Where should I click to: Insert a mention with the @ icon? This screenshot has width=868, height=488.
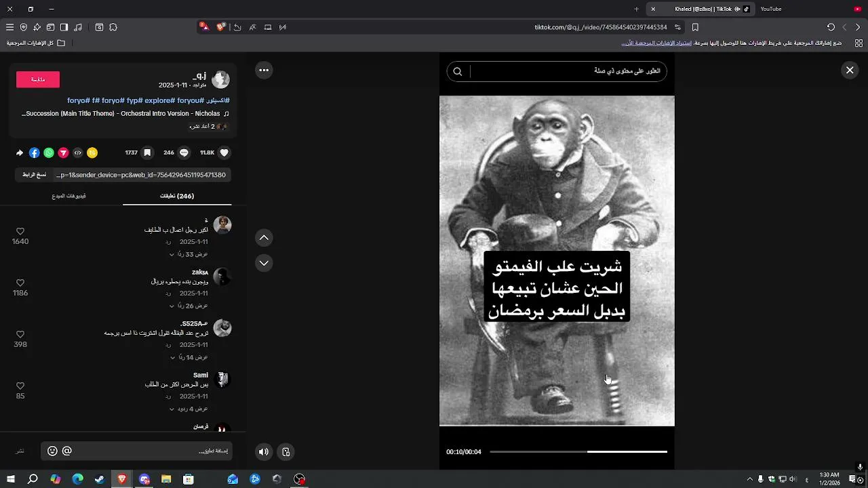(66, 451)
